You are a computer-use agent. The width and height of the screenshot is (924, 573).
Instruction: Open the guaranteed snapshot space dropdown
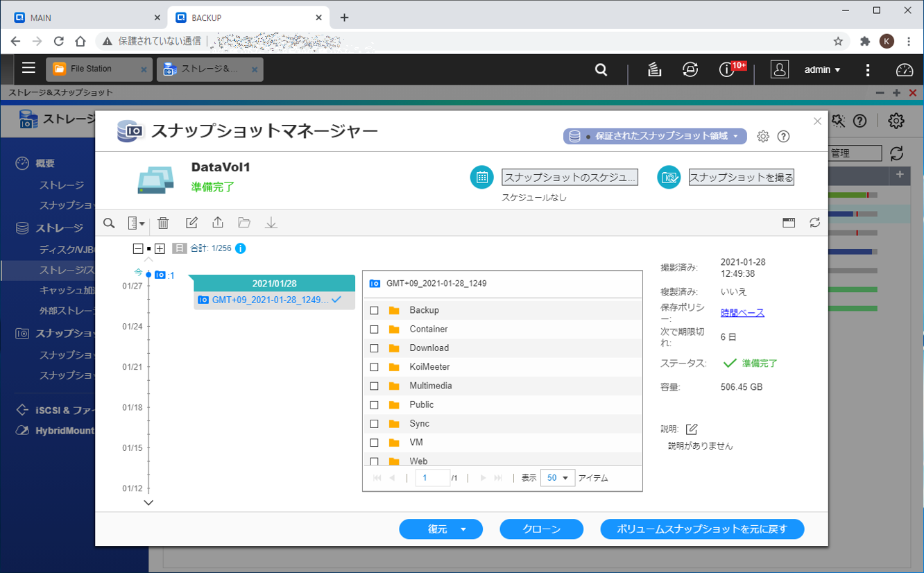655,137
